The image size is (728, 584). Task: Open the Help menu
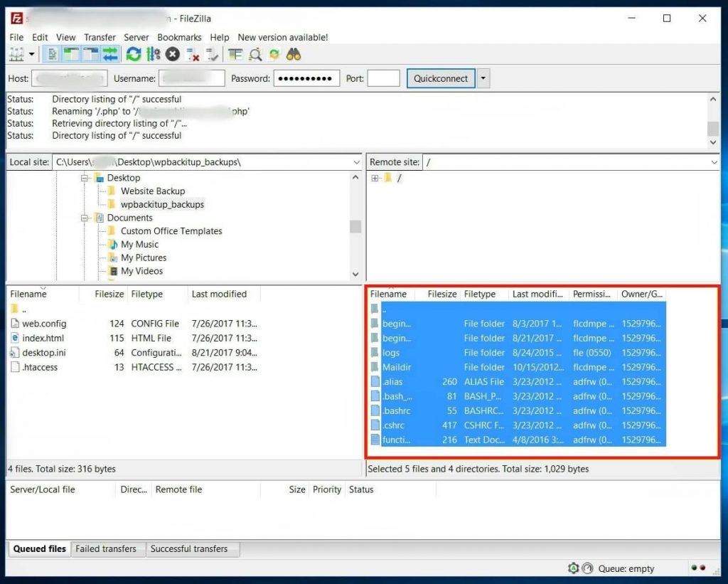[220, 37]
